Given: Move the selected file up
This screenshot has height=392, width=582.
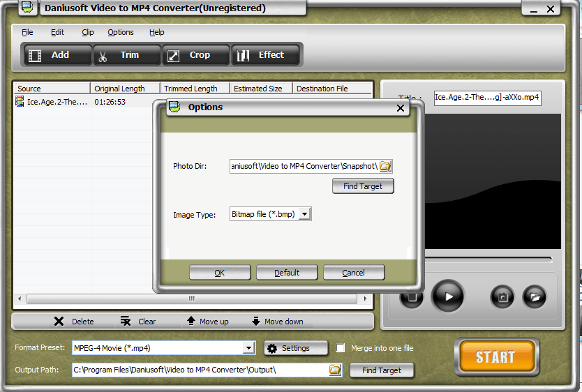Looking at the screenshot, I should click(x=207, y=322).
